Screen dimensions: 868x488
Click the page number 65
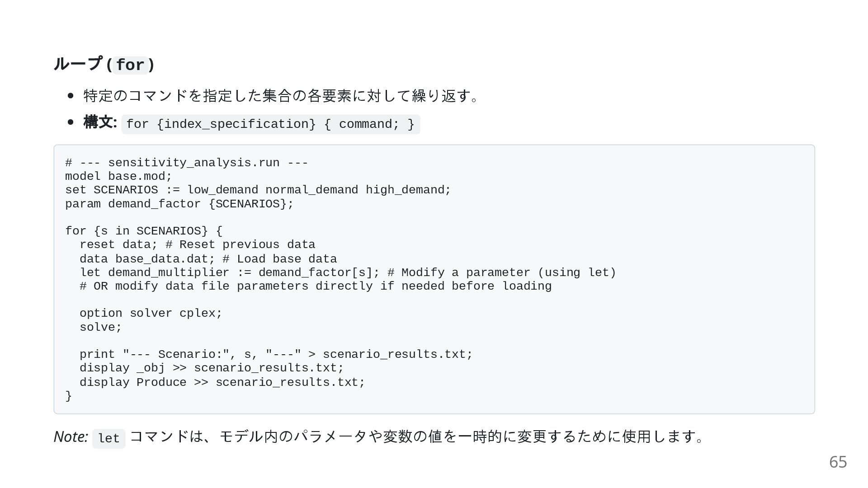coord(838,462)
